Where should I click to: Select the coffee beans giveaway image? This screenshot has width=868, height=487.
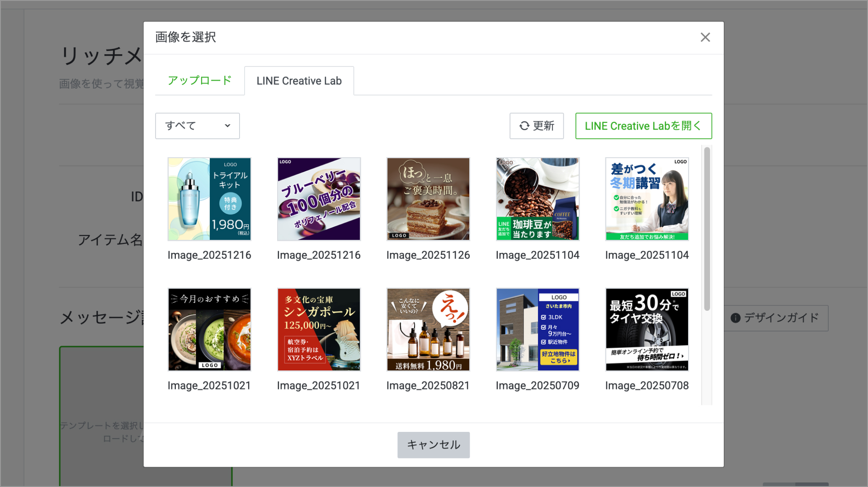click(x=538, y=199)
